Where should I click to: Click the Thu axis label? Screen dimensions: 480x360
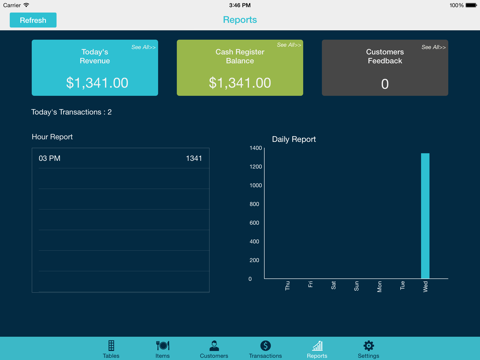click(287, 286)
